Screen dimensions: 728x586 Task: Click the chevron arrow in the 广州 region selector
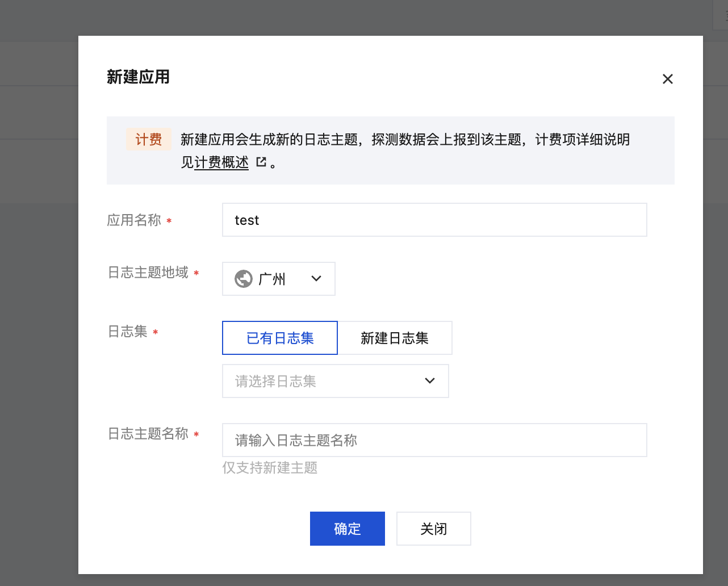316,279
